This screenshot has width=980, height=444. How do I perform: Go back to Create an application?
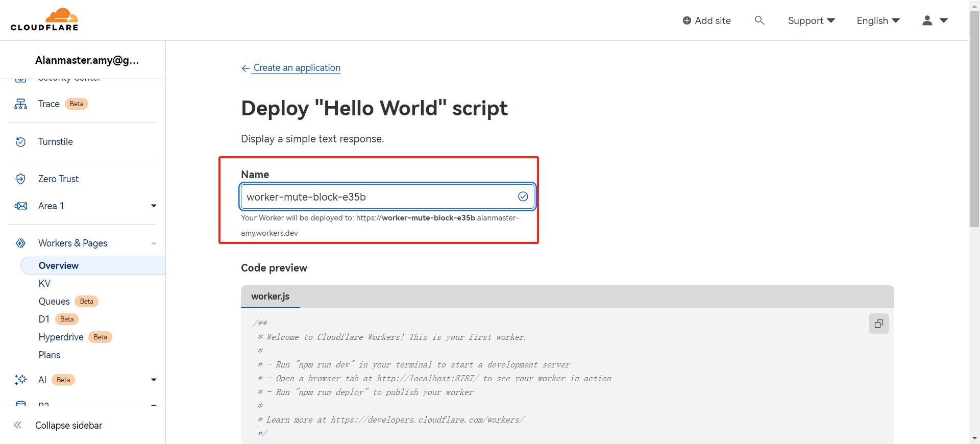[x=296, y=68]
